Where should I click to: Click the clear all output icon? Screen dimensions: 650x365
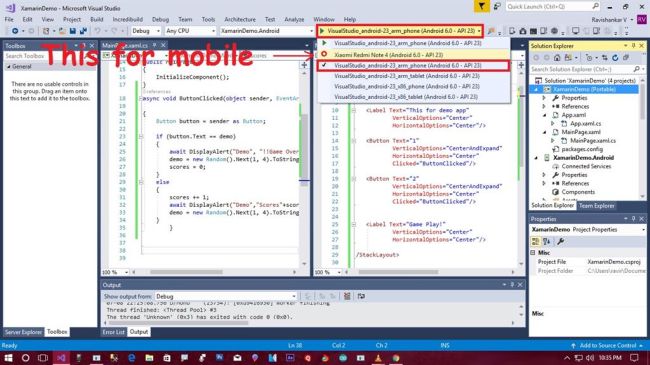(347, 296)
